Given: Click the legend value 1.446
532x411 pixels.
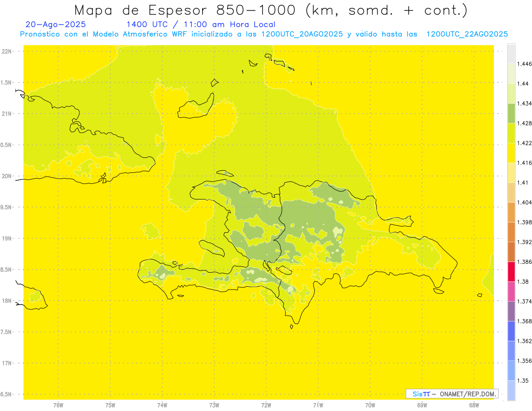Looking at the screenshot, I should [524, 64].
